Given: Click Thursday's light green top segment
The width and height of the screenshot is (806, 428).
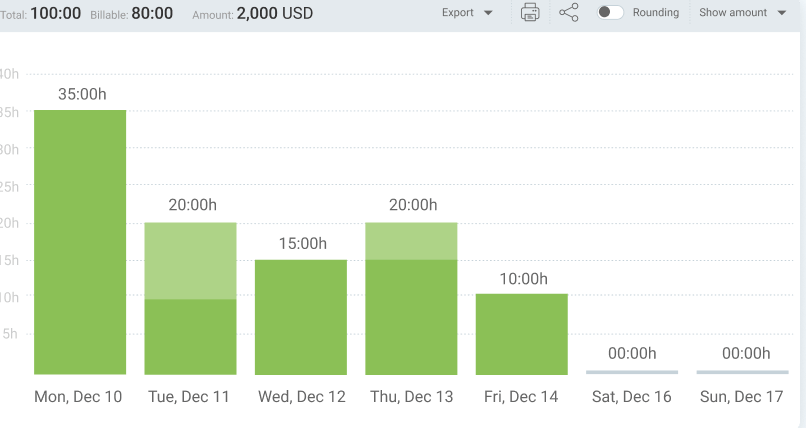Looking at the screenshot, I should pyautogui.click(x=411, y=240).
